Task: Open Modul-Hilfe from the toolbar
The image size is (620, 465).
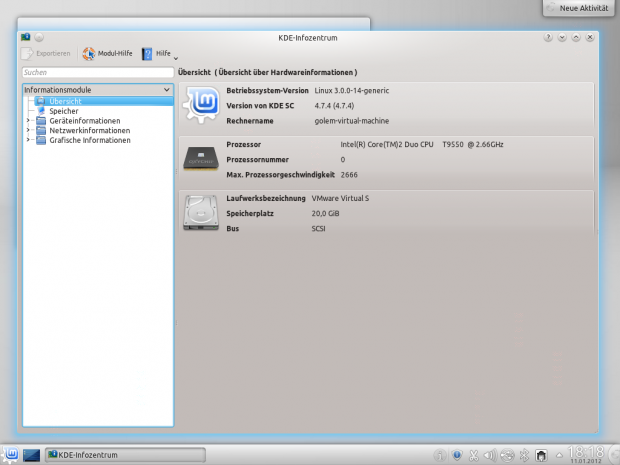Action: point(107,53)
